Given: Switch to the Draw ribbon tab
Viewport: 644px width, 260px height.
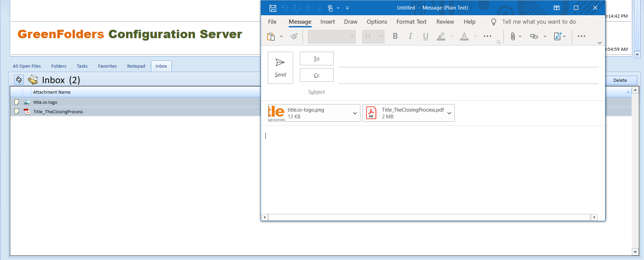Looking at the screenshot, I should [x=351, y=22].
